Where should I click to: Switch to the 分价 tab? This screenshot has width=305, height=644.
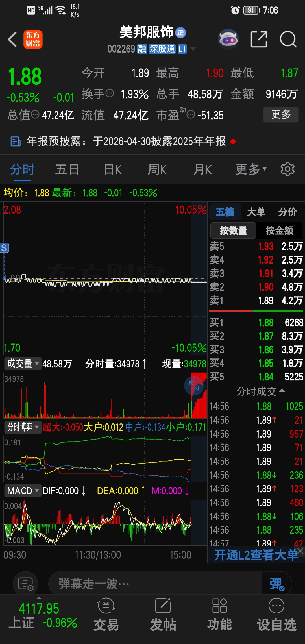coord(287,212)
